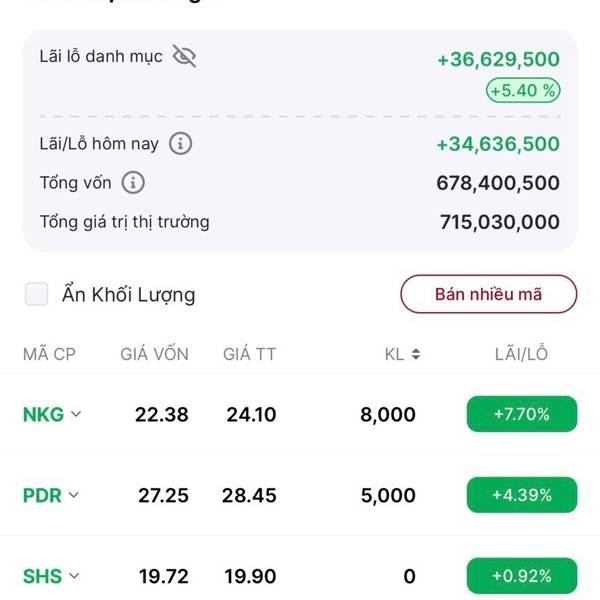Expand the NKG stock chevron

(x=75, y=415)
